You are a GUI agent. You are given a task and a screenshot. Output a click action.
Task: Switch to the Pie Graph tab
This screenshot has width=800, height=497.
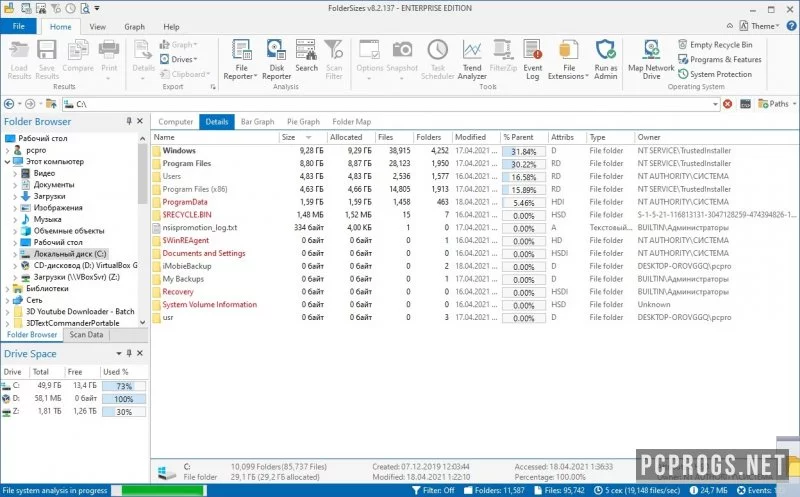[303, 121]
